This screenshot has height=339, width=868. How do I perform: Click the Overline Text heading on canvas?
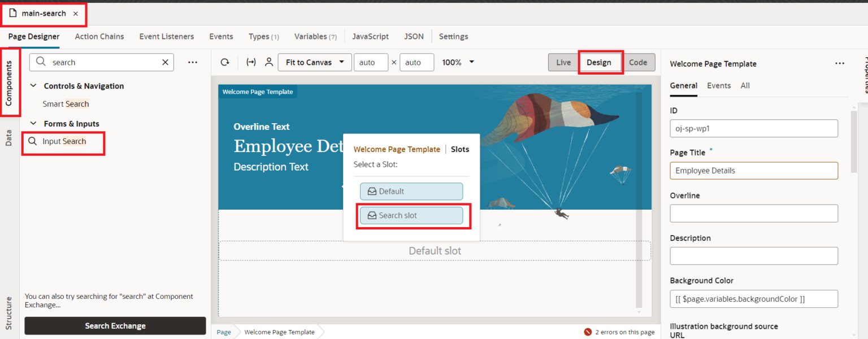[x=262, y=127]
